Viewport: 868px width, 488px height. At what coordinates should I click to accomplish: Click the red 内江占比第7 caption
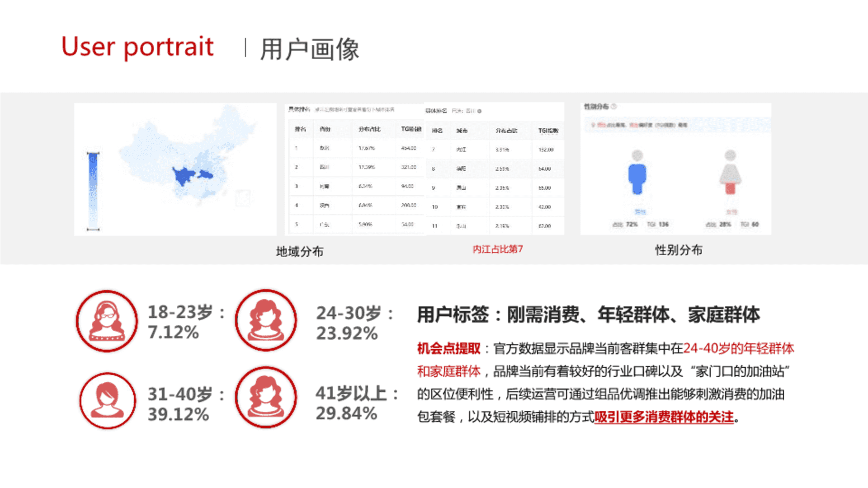pos(498,249)
